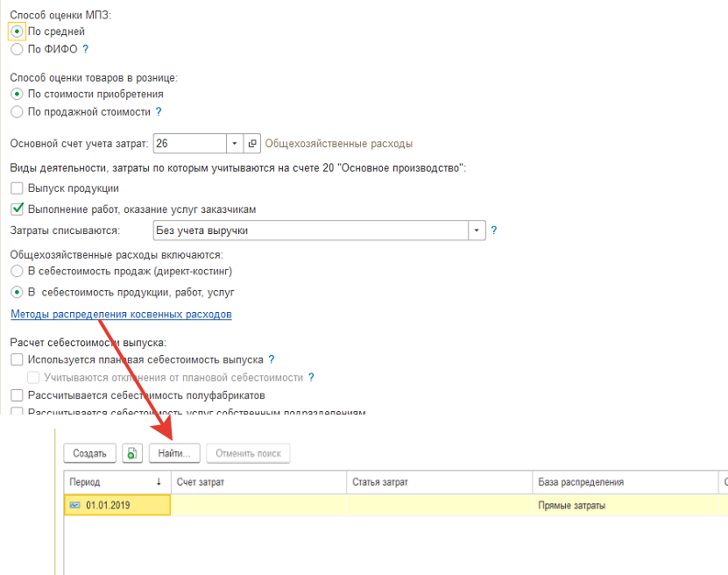Open the help hint for cost deviations
The image size is (728, 575).
click(311, 378)
